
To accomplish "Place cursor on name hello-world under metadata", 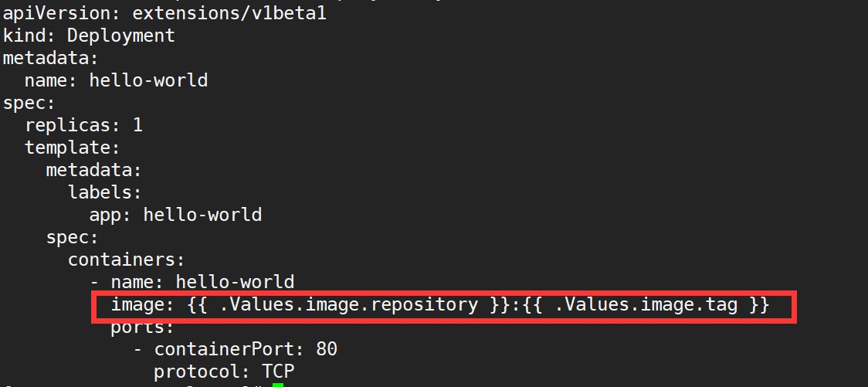I will (117, 80).
